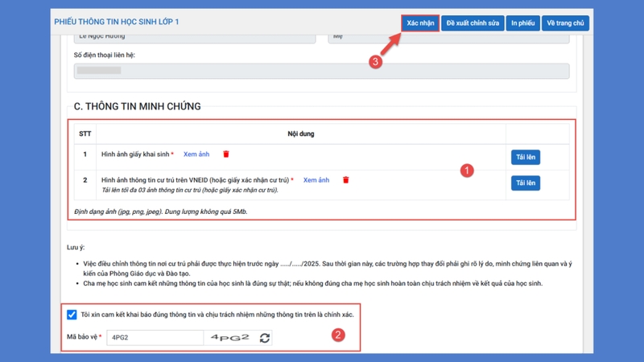Focus the Mã bảo vệ input

coord(155,337)
